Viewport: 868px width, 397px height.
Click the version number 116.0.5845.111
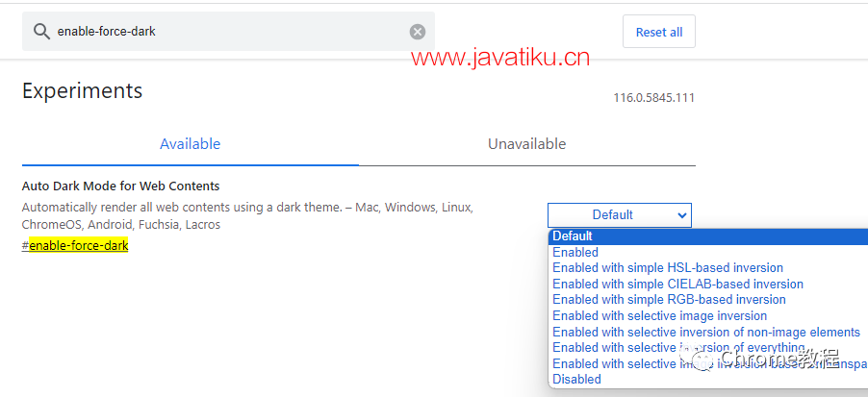tap(653, 98)
